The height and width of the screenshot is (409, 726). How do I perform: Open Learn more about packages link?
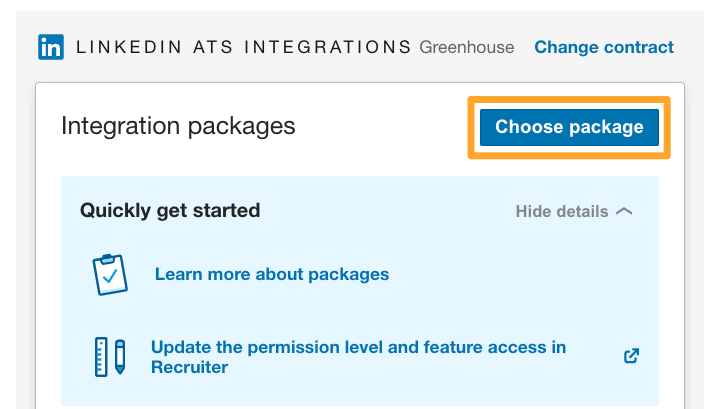click(272, 274)
